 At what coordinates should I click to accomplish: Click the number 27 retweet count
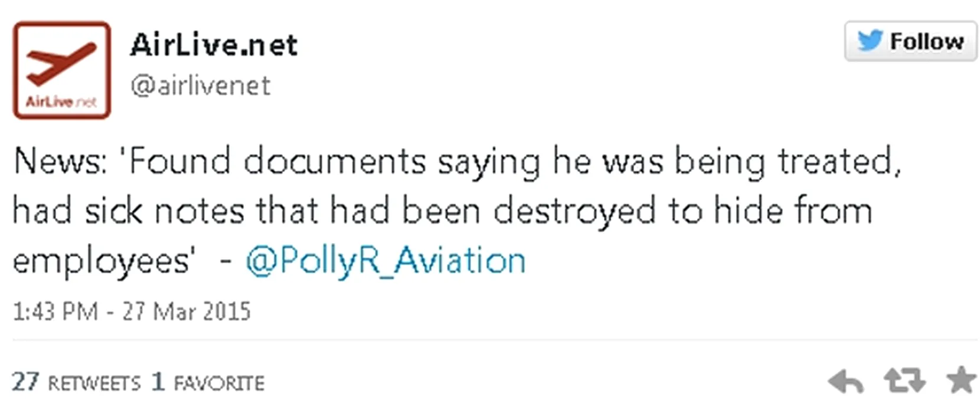coord(25,382)
